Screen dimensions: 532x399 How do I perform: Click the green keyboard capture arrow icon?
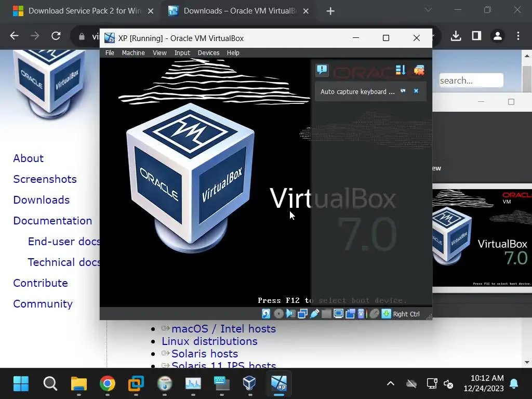386,314
